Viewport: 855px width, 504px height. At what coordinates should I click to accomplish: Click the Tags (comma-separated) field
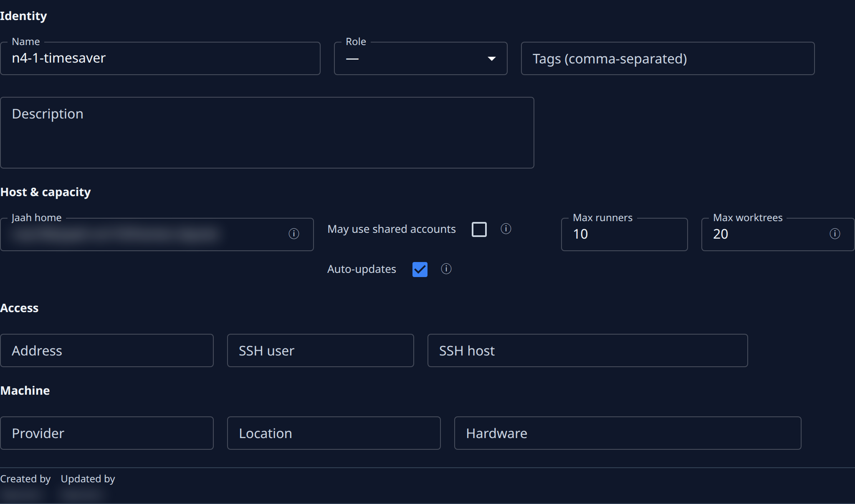pyautogui.click(x=668, y=58)
